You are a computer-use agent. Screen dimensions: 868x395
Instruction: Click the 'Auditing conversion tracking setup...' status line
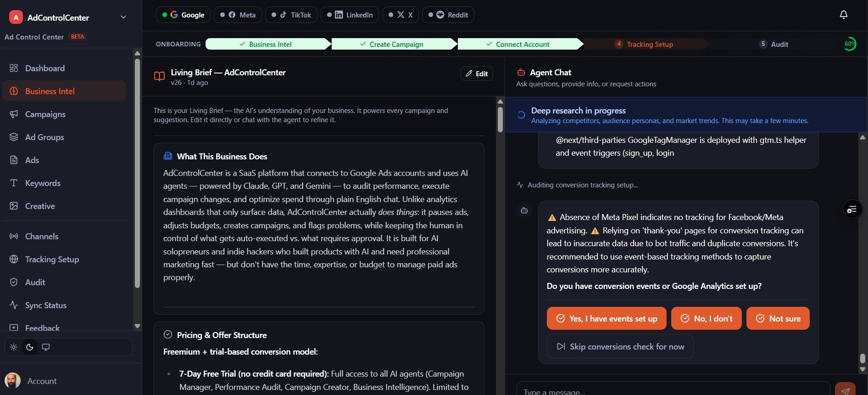[577, 185]
